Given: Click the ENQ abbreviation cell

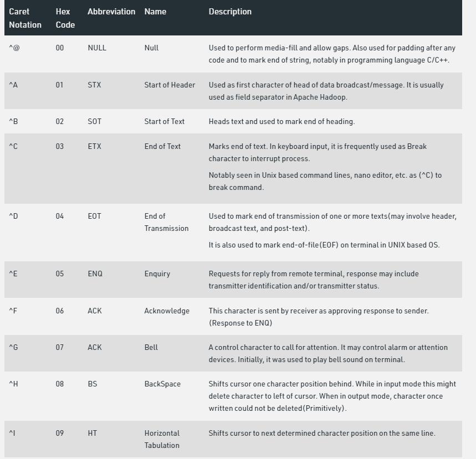Looking at the screenshot, I should tap(95, 274).
